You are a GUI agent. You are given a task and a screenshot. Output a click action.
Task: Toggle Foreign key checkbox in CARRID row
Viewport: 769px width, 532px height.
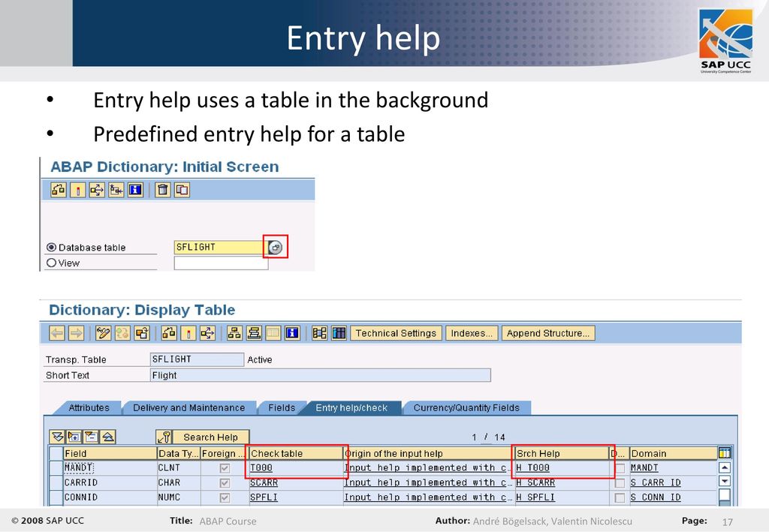(x=225, y=483)
